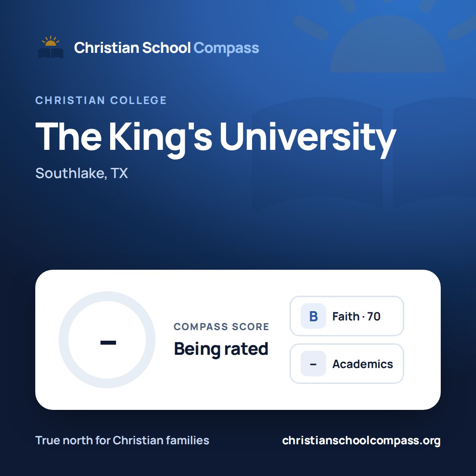This screenshot has width=476, height=476.
Task: Click the Faith label text
Action: coord(346,316)
